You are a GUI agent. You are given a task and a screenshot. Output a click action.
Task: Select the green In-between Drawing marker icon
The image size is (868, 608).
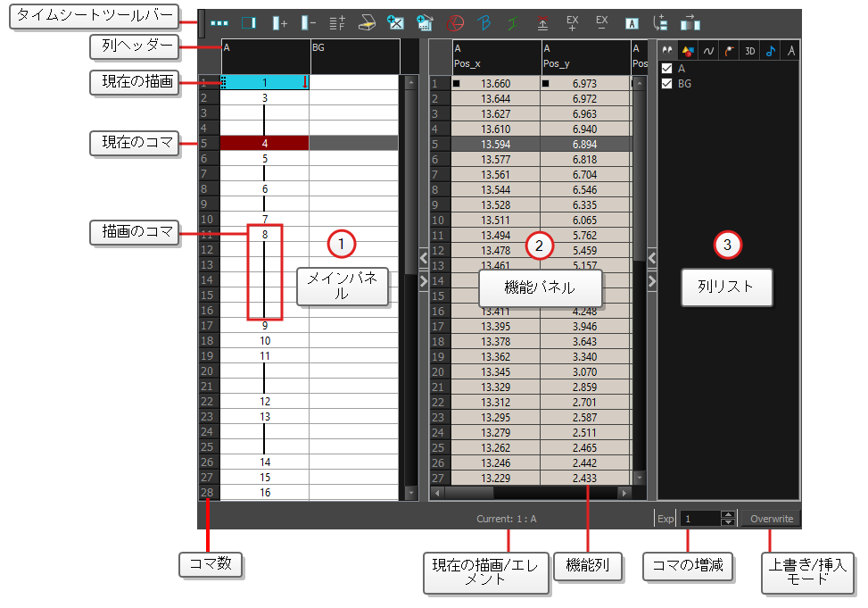tap(513, 23)
